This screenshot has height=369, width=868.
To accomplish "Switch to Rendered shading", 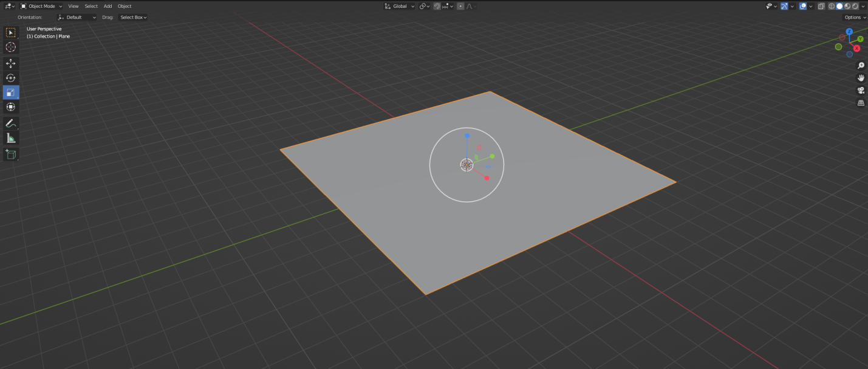I will pos(855,6).
